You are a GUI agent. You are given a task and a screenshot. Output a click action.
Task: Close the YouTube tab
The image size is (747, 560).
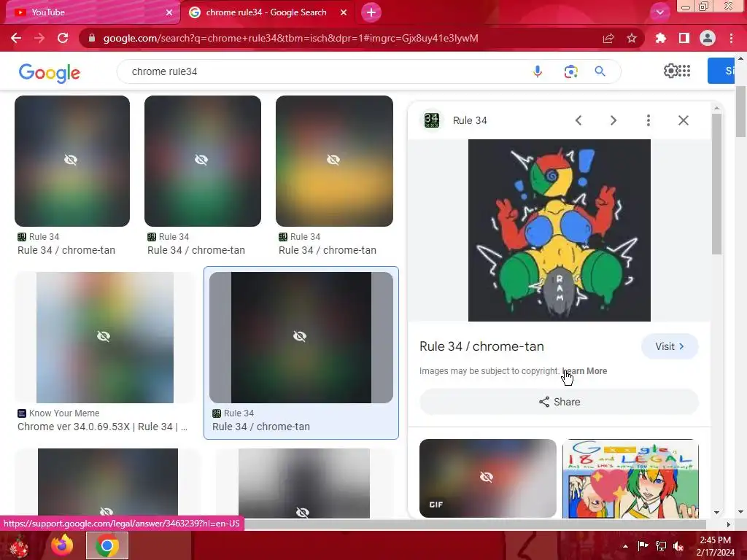[169, 12]
